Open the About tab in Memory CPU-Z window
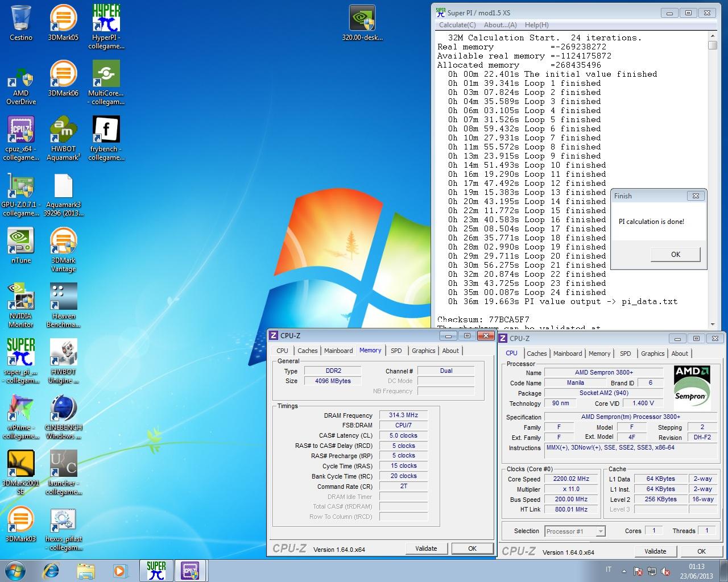Viewport: 728px width, 582px height. [450, 351]
